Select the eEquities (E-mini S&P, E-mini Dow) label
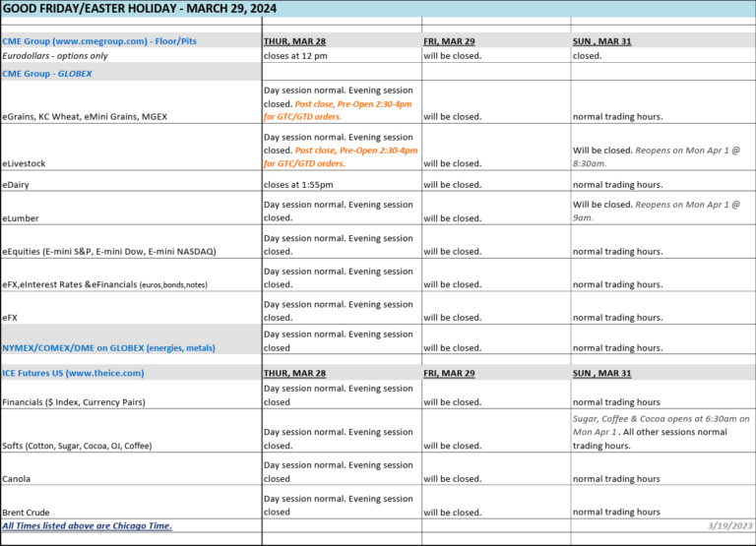Image resolution: width=756 pixels, height=546 pixels. point(109,252)
